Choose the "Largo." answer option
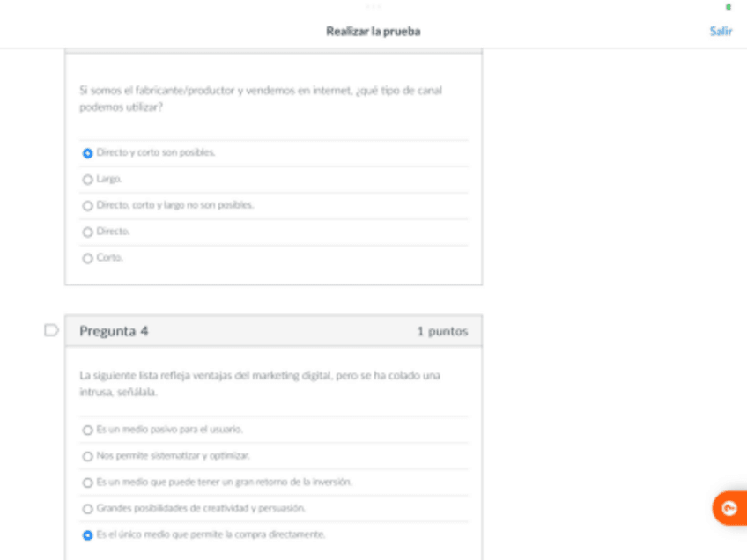The width and height of the screenshot is (747, 560). point(88,180)
